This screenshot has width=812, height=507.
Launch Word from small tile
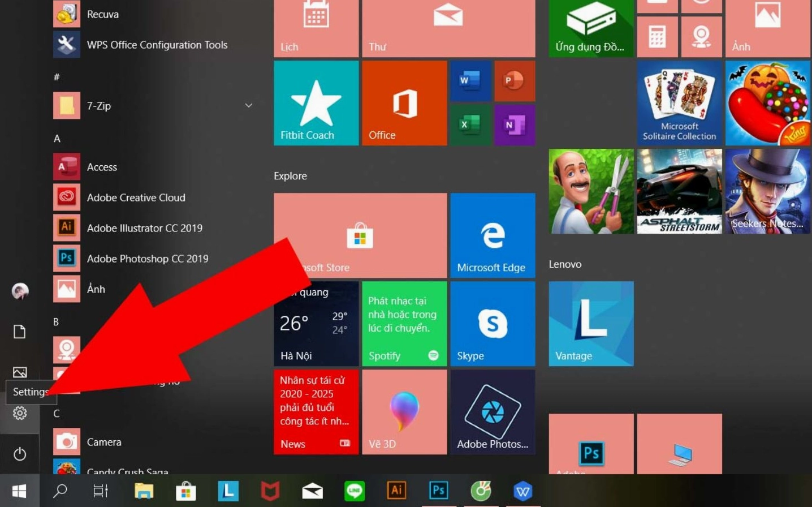[x=470, y=81]
